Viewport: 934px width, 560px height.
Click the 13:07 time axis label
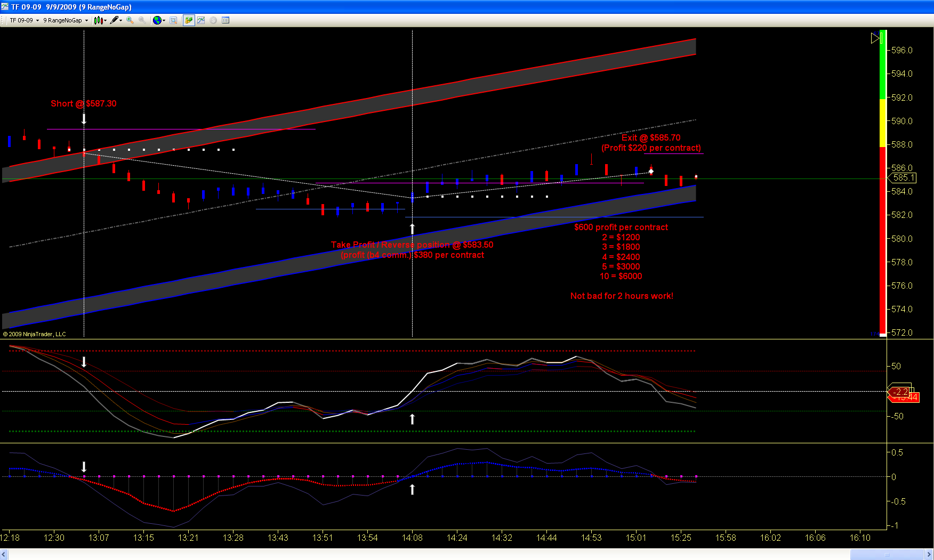pos(99,538)
